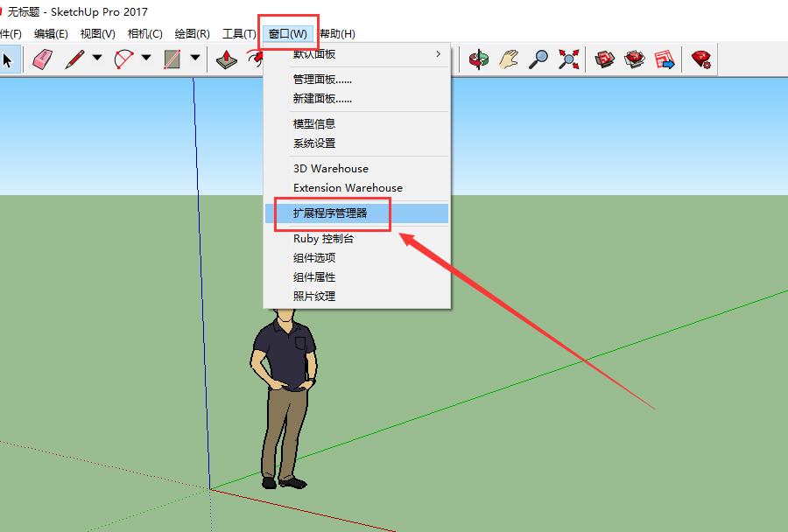
Task: Choose 组件属性 from the menu
Action: (x=355, y=276)
